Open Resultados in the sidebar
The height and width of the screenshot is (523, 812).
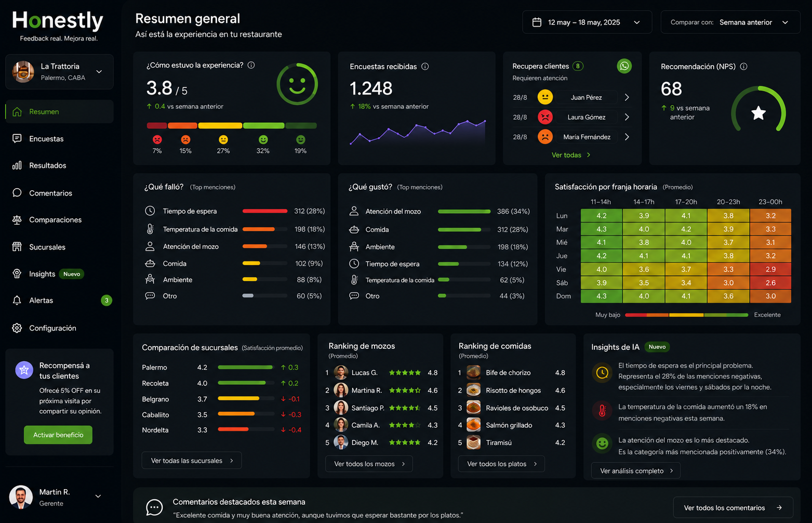point(59,165)
